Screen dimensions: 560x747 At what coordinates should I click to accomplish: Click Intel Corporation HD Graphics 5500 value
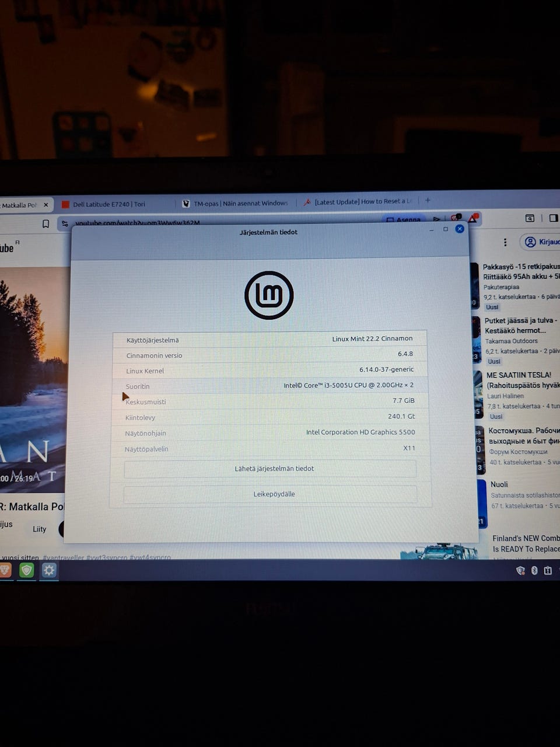pos(360,432)
